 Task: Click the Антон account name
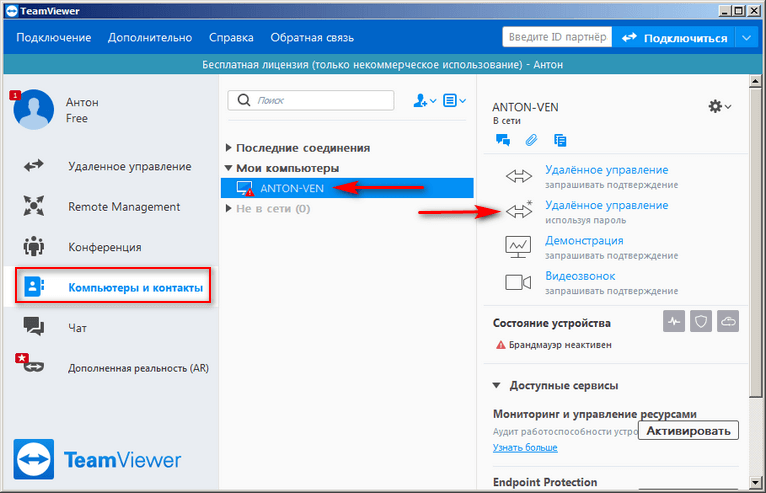click(x=82, y=102)
